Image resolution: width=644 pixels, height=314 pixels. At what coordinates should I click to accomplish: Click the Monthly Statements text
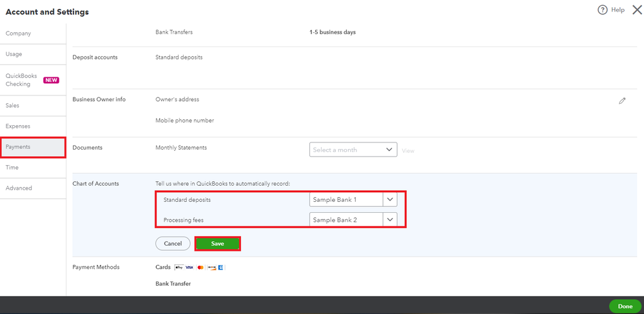tap(181, 148)
